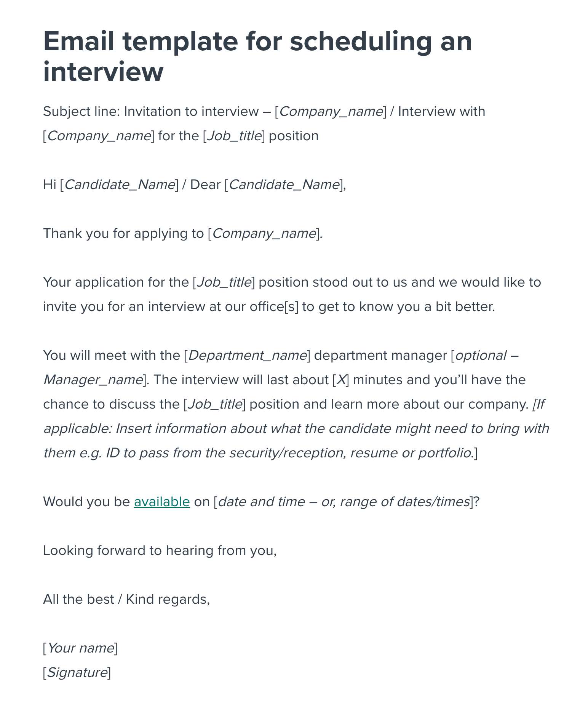Screen dimensions: 588x728
Task: Click the Manager_name placeholder text
Action: click(93, 380)
